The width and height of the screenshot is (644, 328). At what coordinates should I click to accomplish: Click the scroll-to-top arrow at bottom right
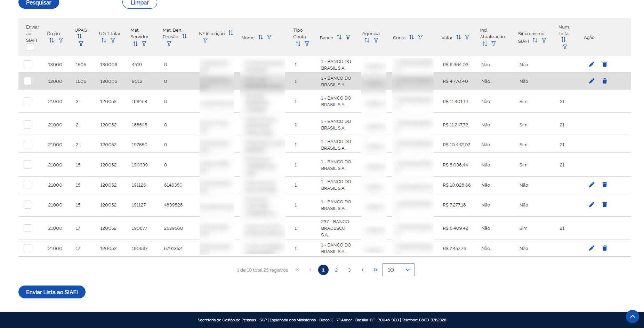click(632, 317)
